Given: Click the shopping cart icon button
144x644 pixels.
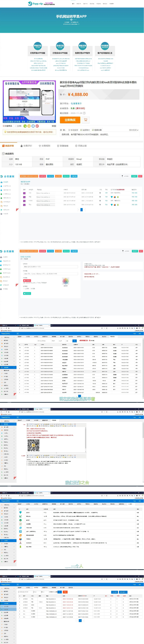Looking at the screenshot, I should pyautogui.click(x=85, y=120).
